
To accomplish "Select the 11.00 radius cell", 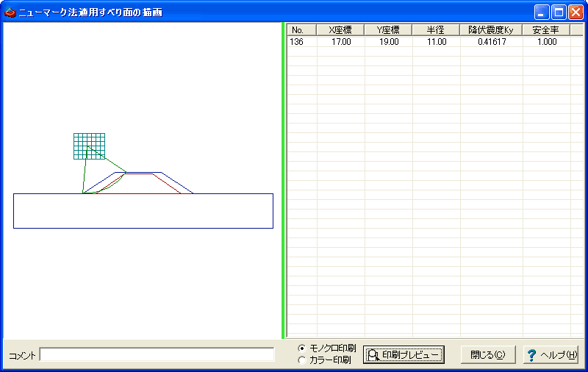I will pyautogui.click(x=437, y=42).
